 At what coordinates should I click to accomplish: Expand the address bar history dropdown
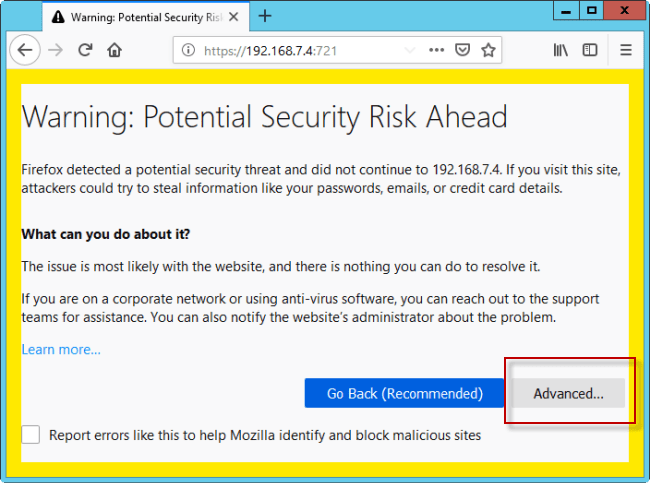point(409,50)
